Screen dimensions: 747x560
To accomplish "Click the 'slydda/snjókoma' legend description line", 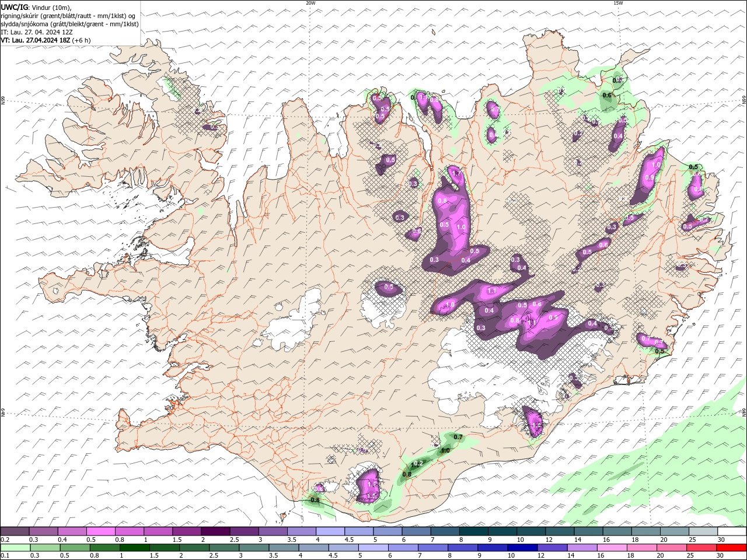I will pyautogui.click(x=70, y=24).
